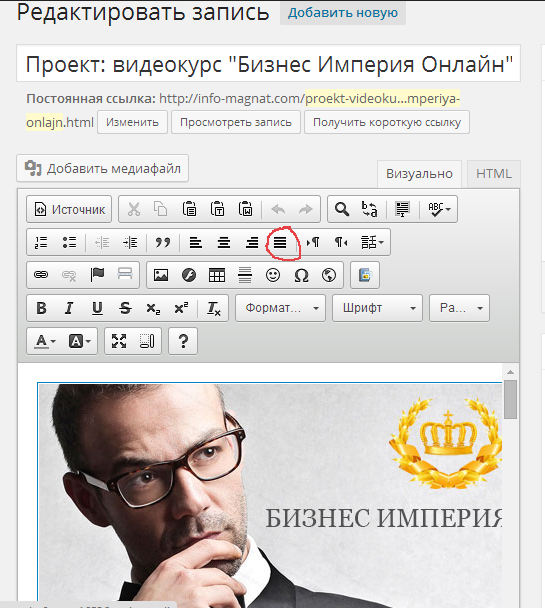Cut the selected text with scissors icon
Viewport: 545px width, 608px height.
click(134, 209)
